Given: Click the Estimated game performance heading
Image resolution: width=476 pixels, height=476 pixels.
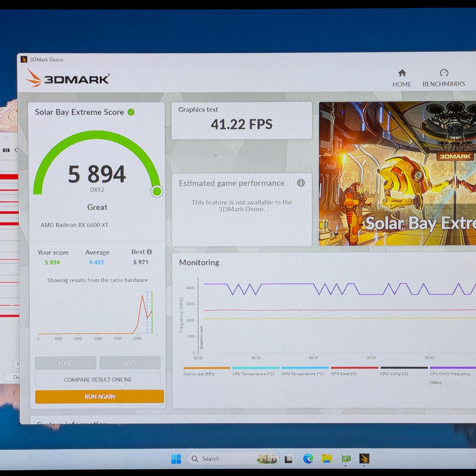Looking at the screenshot, I should tap(231, 183).
